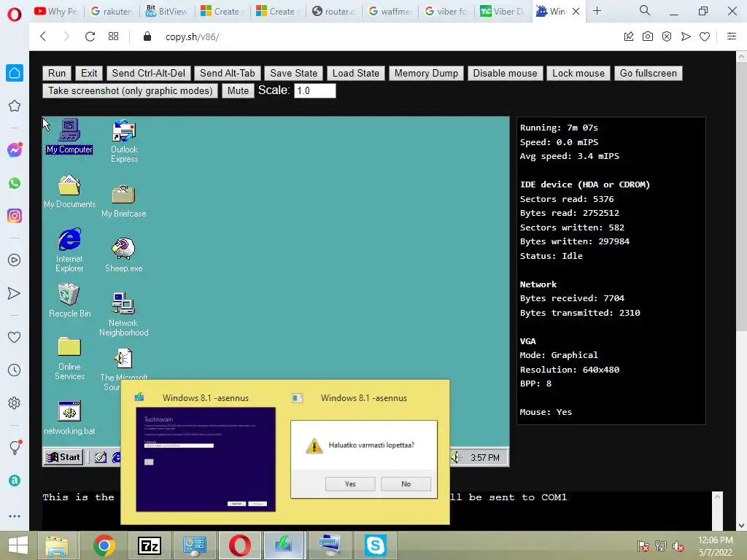Select Internet Explorer desktop icon
This screenshot has width=747, height=560.
(69, 250)
